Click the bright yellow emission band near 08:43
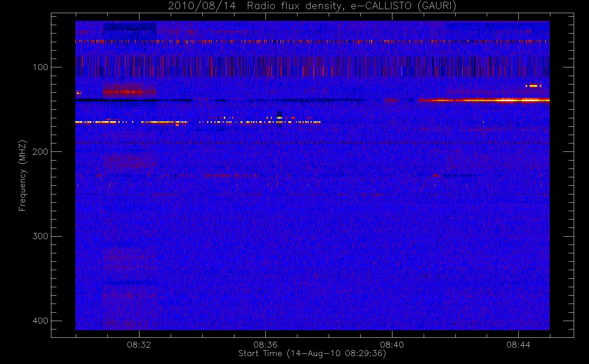 484,100
